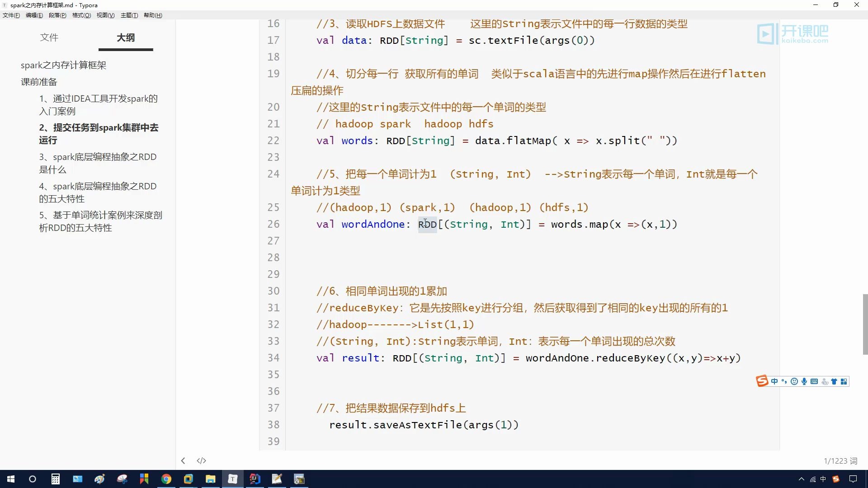Image resolution: width=868 pixels, height=488 pixels.
Task: Toggle system tray IME language indicator
Action: click(x=823, y=479)
